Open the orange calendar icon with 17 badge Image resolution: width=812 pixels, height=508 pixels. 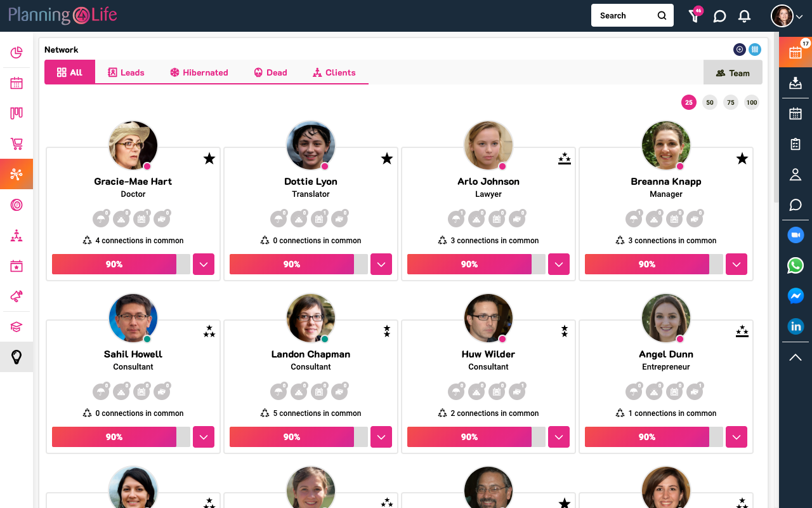click(796, 52)
